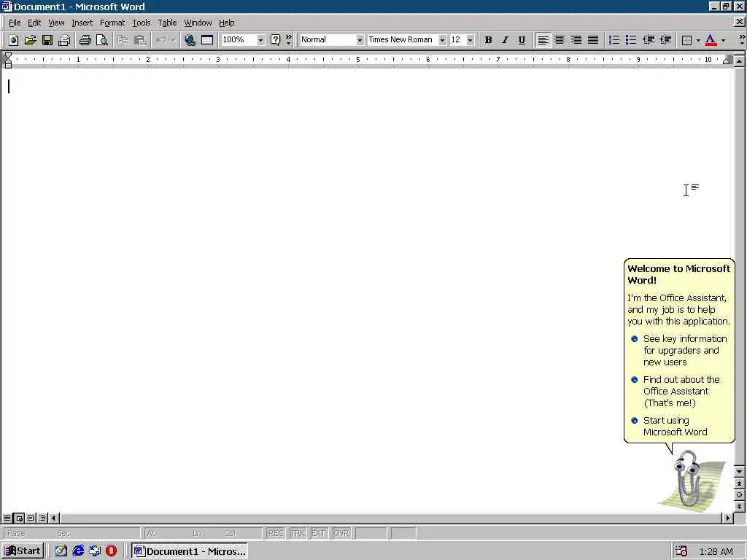Launch Internet Explorer from Quick Launch
This screenshot has width=747, height=560.
[x=78, y=551]
